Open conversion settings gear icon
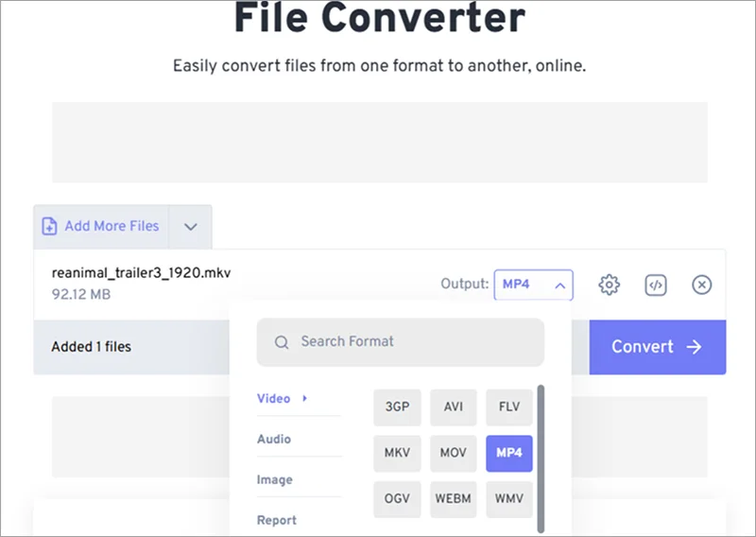 (x=609, y=285)
